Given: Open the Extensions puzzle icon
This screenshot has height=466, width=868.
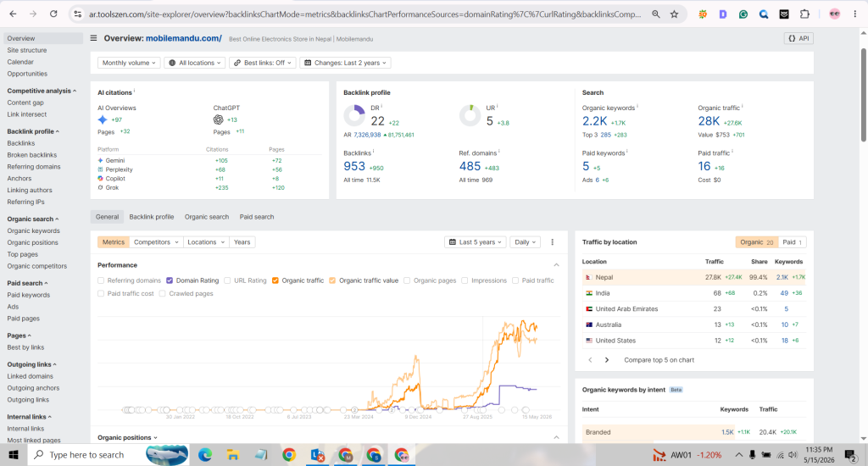Looking at the screenshot, I should (x=804, y=14).
